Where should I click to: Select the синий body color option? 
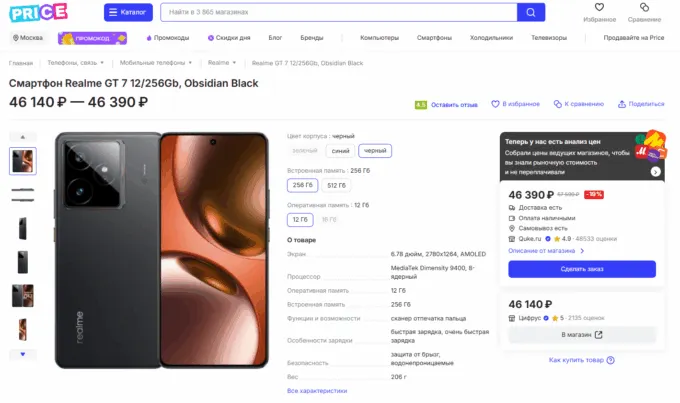(x=339, y=151)
